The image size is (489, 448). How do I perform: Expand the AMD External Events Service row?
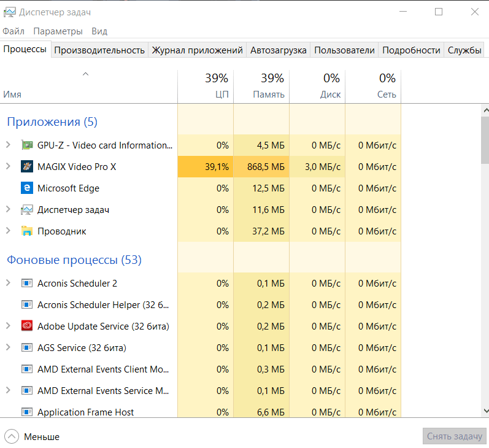click(8, 390)
